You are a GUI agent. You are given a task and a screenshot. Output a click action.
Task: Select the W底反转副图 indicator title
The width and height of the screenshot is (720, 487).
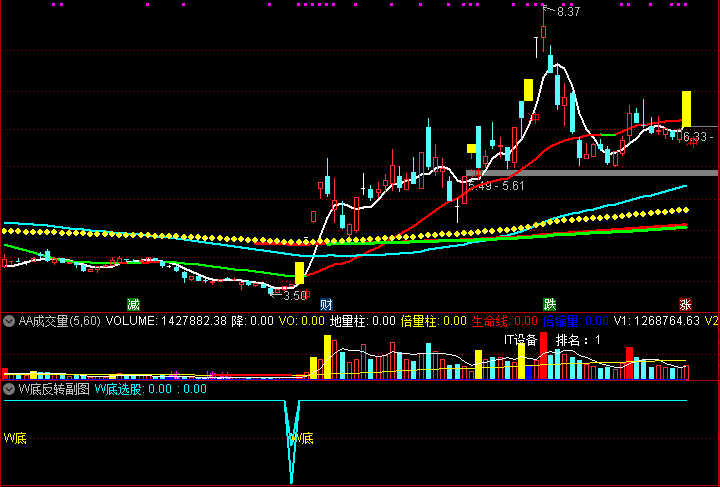tap(54, 389)
